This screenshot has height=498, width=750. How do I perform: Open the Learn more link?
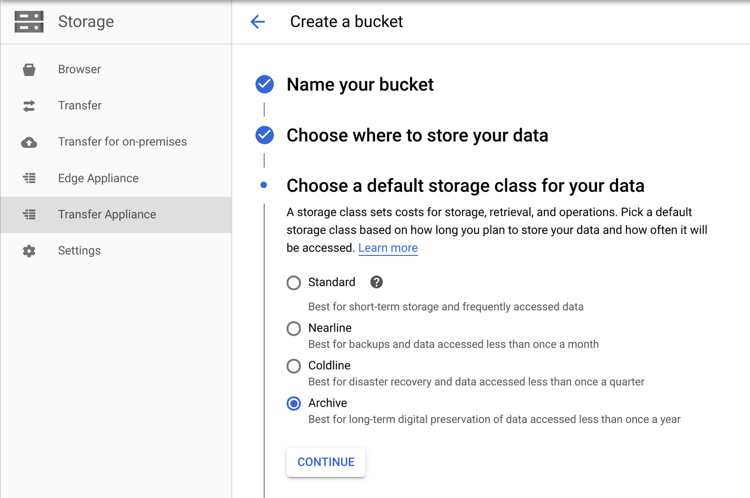[388, 248]
